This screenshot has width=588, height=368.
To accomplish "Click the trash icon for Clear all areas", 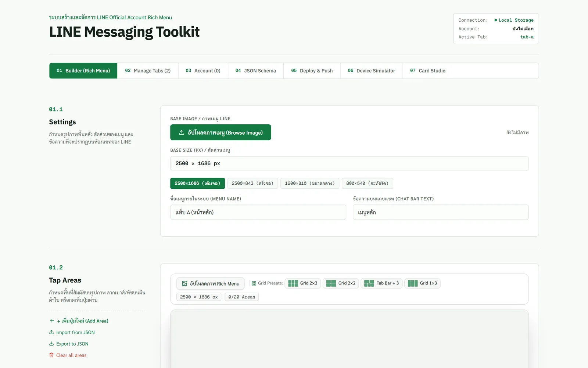I will click(51, 355).
